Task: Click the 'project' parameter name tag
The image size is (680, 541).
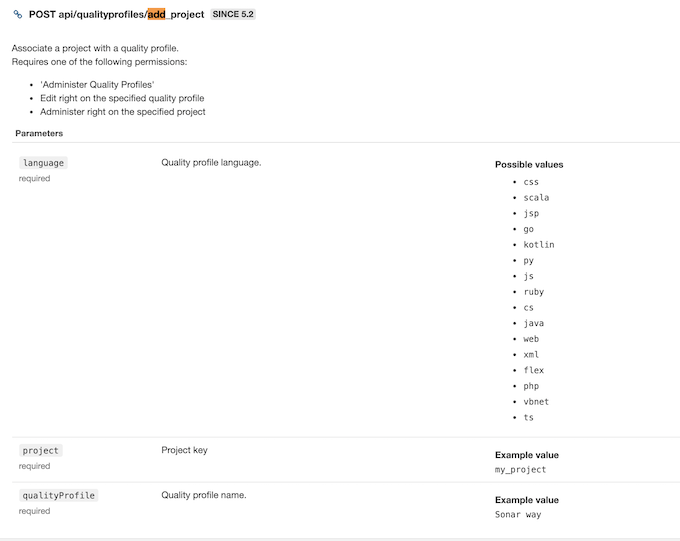Action: [41, 451]
